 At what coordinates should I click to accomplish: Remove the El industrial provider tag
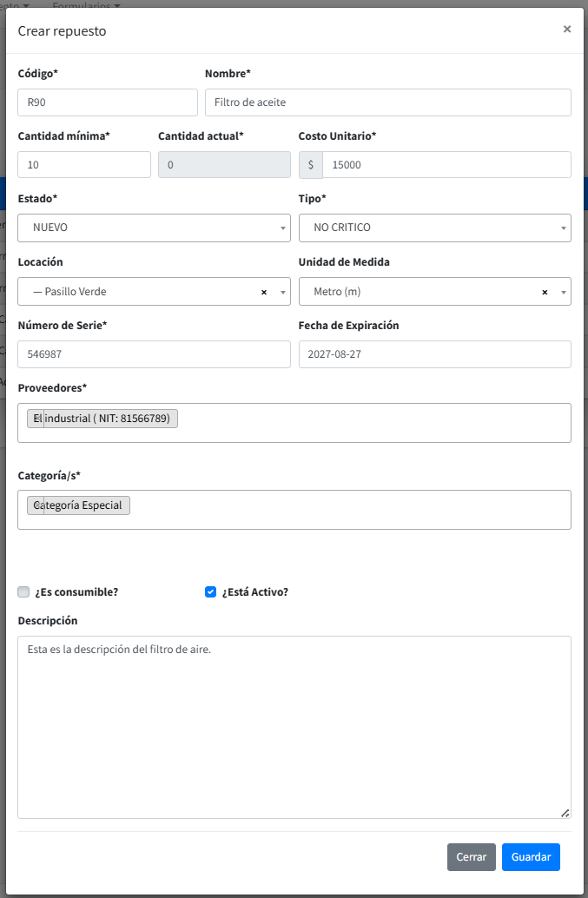(36, 419)
